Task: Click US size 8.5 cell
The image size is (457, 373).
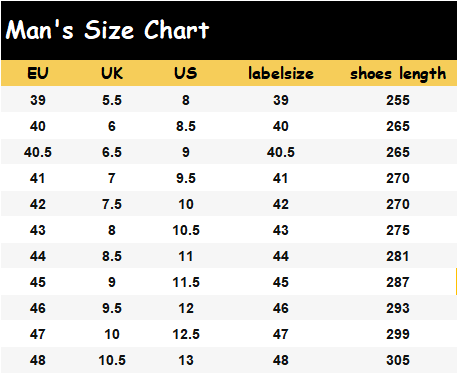Action: (186, 126)
